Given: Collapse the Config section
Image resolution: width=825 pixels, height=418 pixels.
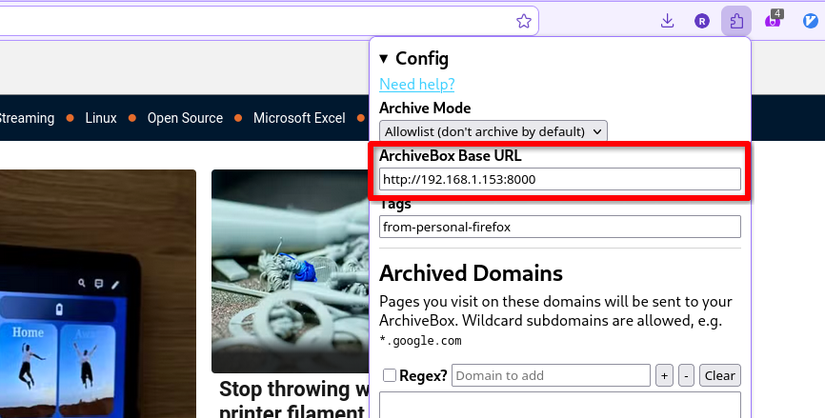Looking at the screenshot, I should coord(414,58).
